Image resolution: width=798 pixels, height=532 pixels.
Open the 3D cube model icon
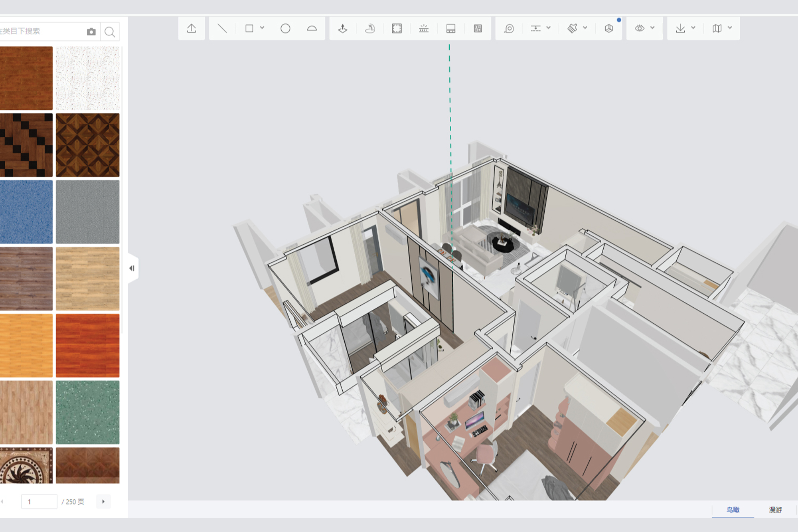[x=608, y=28]
